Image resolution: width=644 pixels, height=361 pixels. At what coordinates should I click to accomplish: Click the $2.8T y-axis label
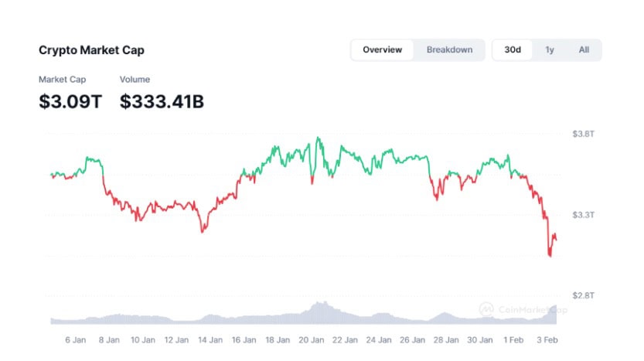click(x=583, y=295)
